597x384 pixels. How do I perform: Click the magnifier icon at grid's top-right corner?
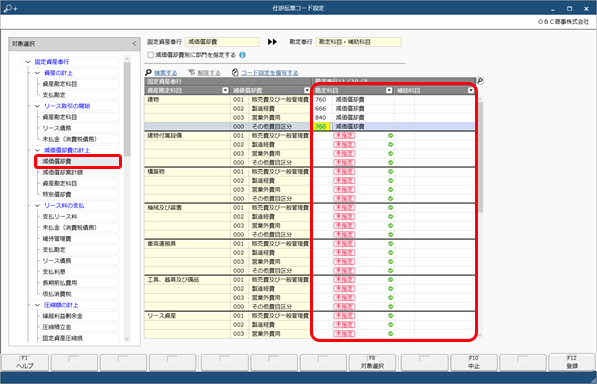coord(480,81)
